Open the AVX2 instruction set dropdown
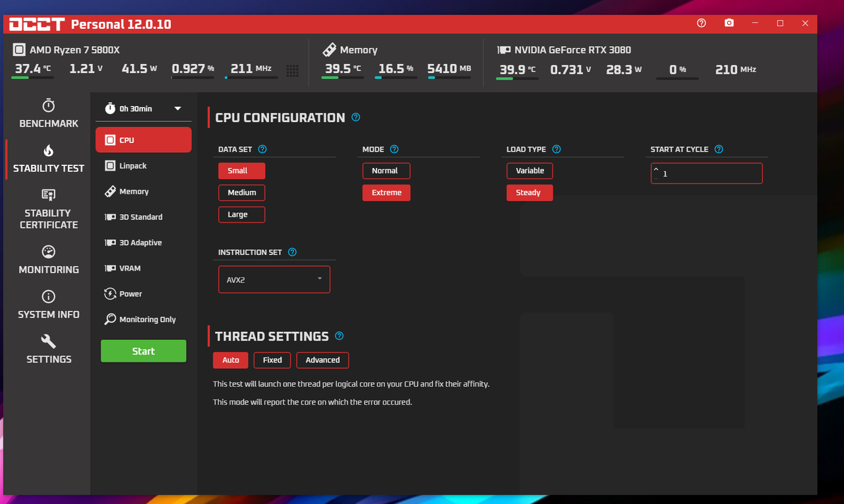 pos(274,279)
